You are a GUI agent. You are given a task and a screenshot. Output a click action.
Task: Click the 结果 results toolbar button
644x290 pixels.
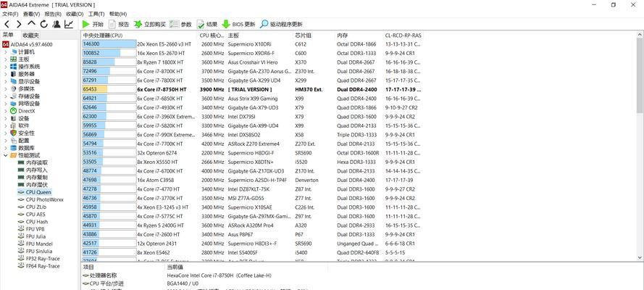(x=207, y=24)
